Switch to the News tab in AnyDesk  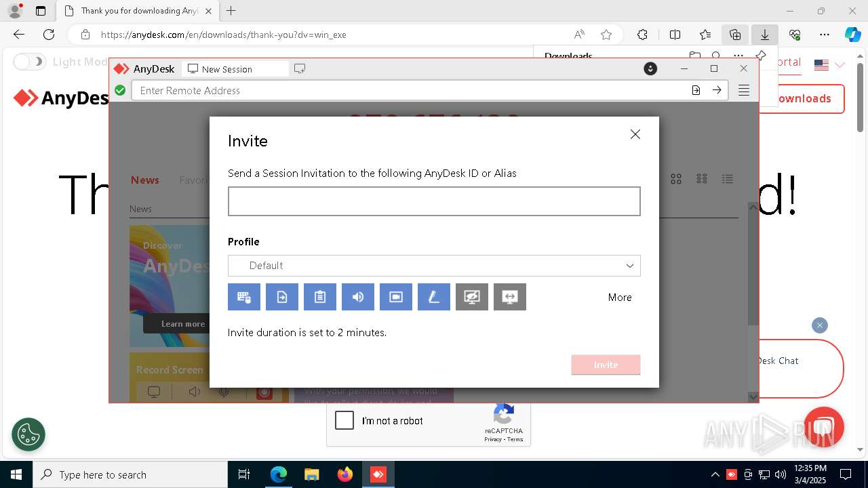[145, 180]
